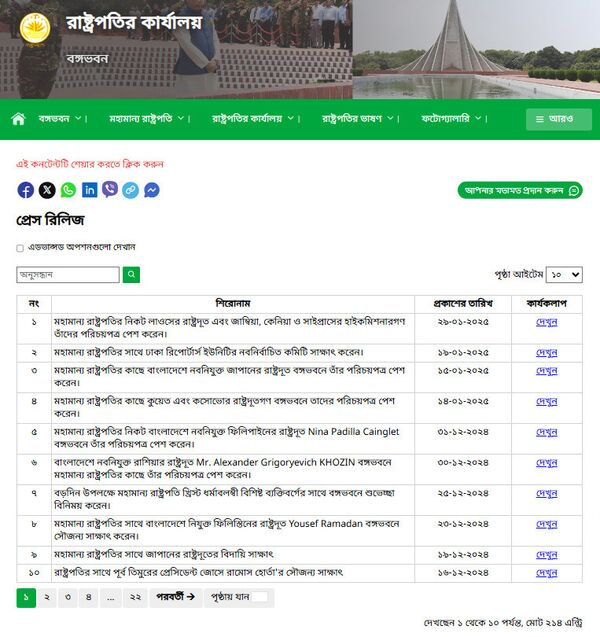Open the দেখুন link for press release ১
Image resolution: width=600 pixels, height=637 pixels.
point(546,322)
